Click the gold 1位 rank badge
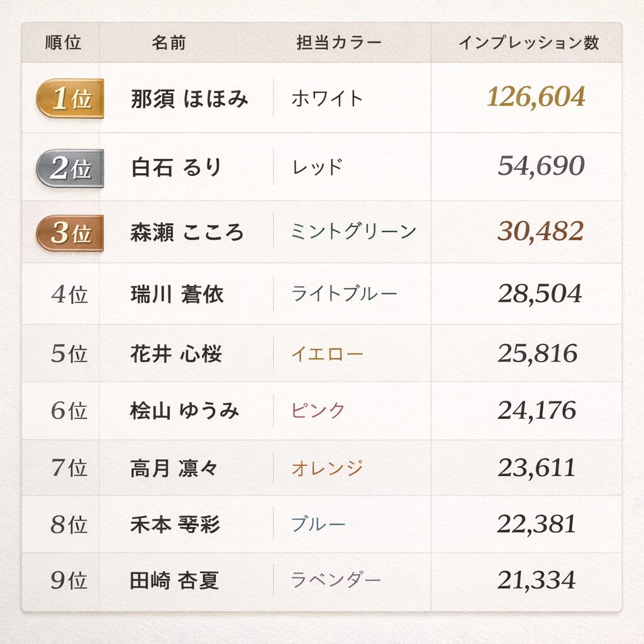Viewport: 644px width, 644px height. (x=70, y=99)
